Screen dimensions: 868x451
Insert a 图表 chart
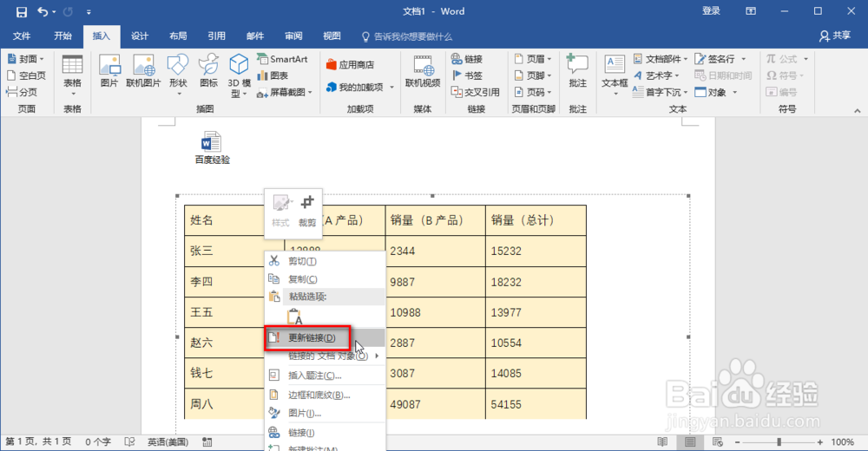(273, 75)
